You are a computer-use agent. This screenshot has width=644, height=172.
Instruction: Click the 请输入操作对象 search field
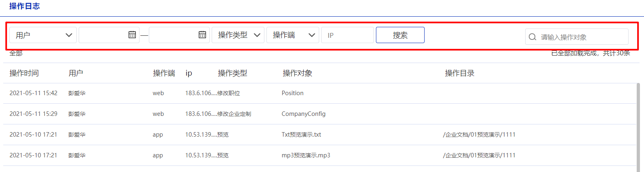pos(577,37)
